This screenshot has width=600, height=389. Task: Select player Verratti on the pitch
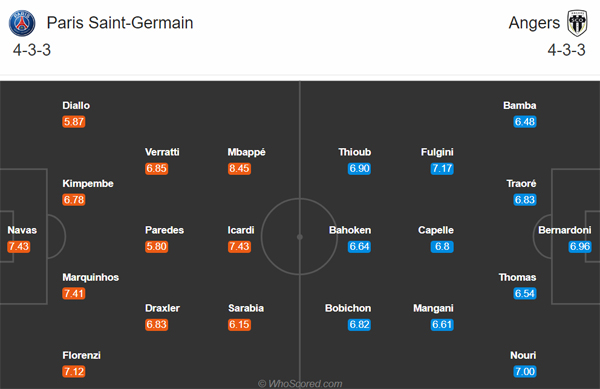(162, 152)
